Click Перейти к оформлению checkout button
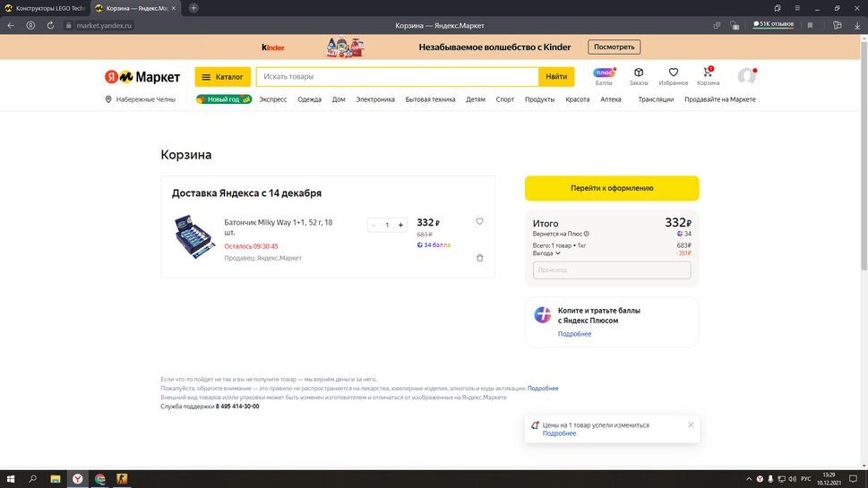Screen dimensions: 868x488 coord(612,188)
